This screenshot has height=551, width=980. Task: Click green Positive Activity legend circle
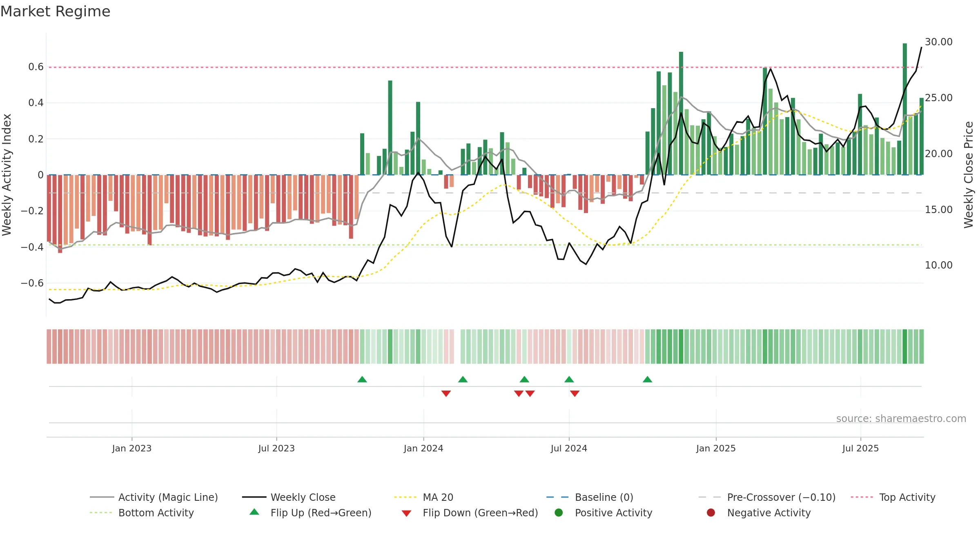pos(559,513)
